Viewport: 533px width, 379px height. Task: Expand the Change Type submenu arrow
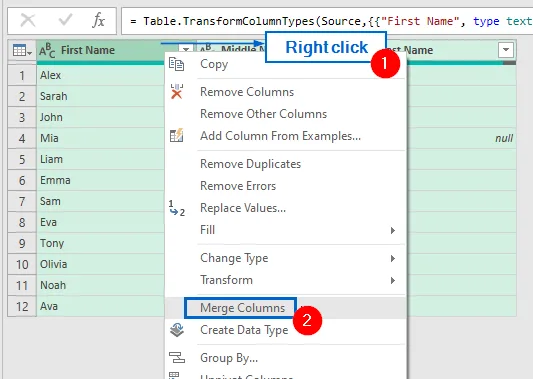coord(393,258)
